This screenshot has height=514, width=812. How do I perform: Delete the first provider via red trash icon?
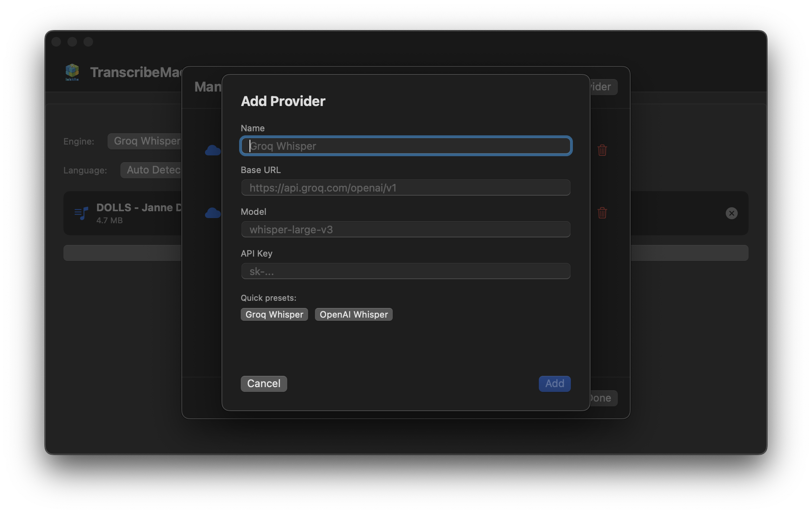602,150
